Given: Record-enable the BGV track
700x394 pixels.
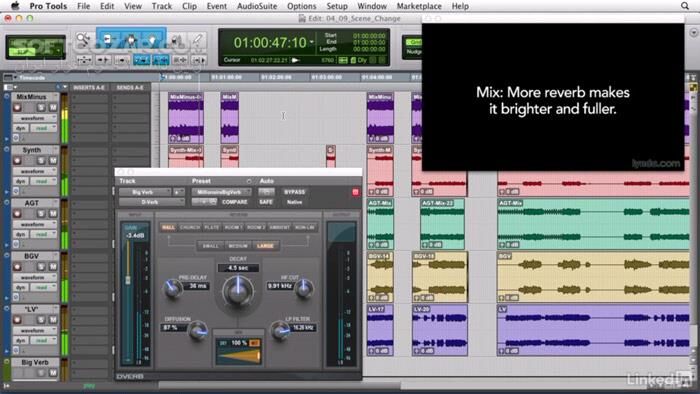Looking at the screenshot, I should (x=17, y=267).
